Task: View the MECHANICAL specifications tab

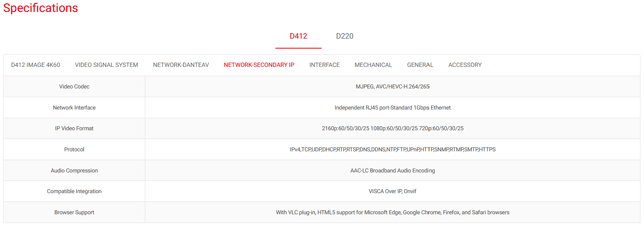Action: tap(373, 65)
